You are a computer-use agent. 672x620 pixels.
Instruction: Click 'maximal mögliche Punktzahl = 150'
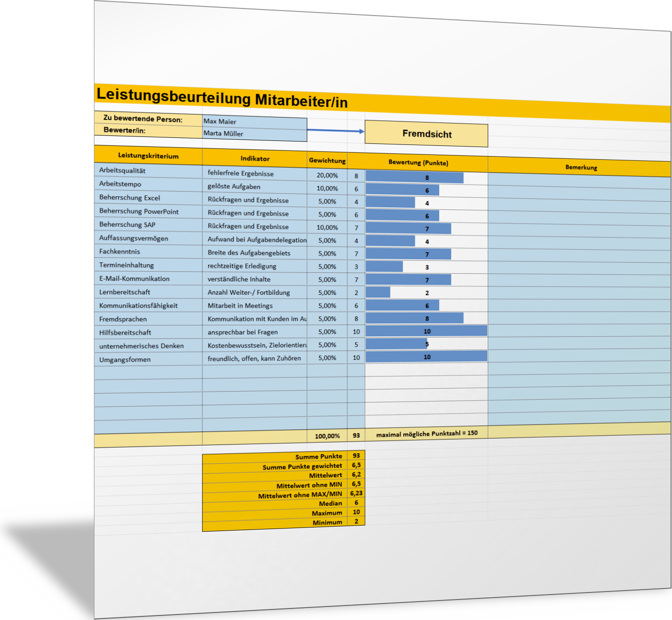click(427, 434)
